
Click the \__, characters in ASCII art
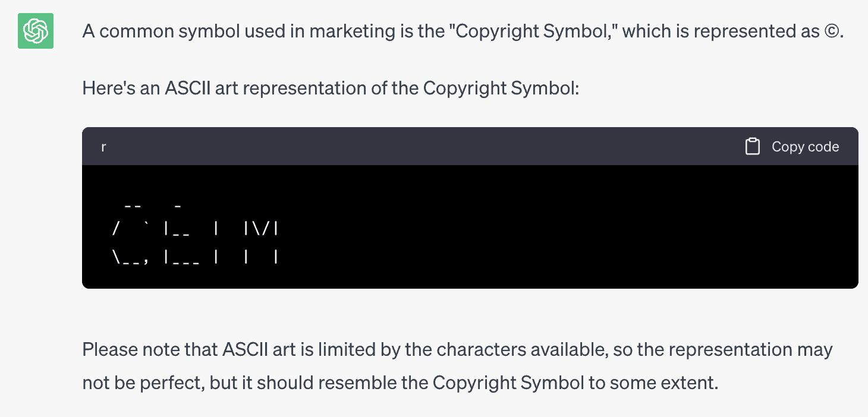click(130, 257)
